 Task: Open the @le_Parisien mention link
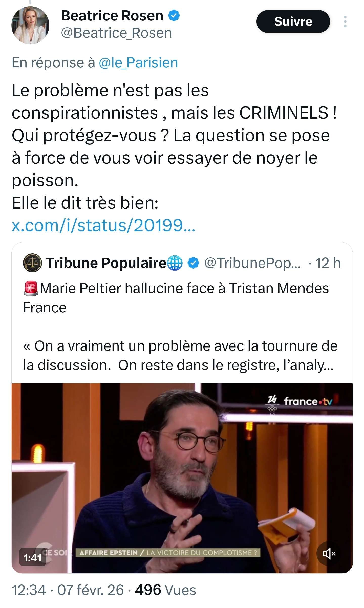138,63
